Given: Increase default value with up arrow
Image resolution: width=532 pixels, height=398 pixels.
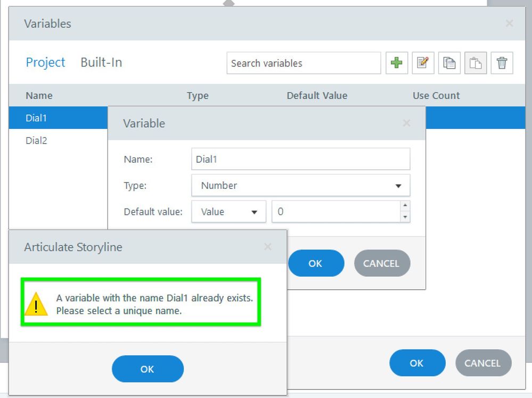Looking at the screenshot, I should 405,206.
